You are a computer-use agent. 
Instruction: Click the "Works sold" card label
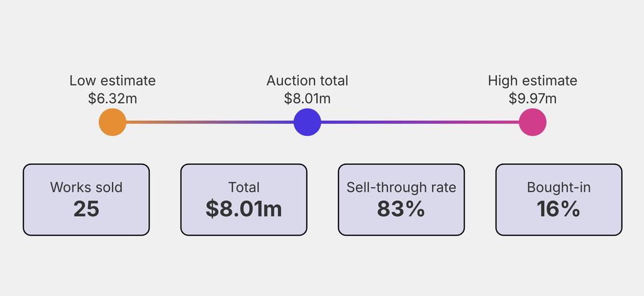point(86,187)
